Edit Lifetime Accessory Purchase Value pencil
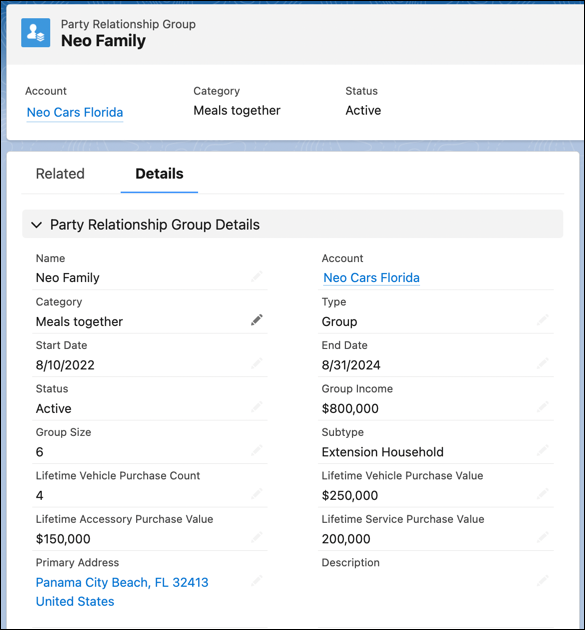The width and height of the screenshot is (585, 630). [257, 537]
